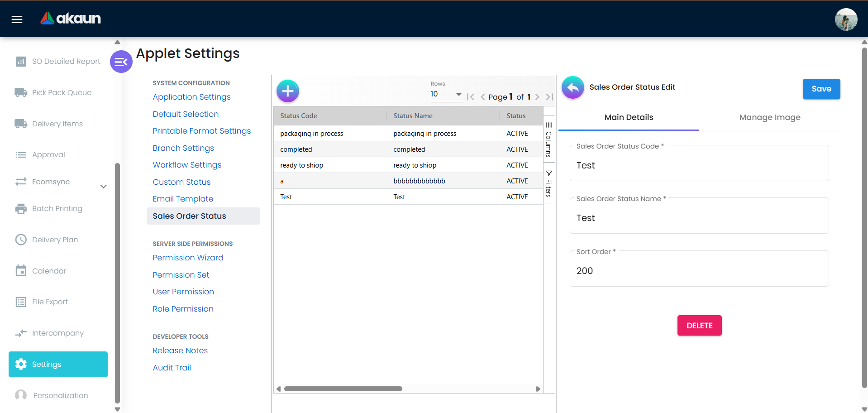The image size is (868, 413).
Task: Open the Workflow Settings link
Action: (x=187, y=165)
